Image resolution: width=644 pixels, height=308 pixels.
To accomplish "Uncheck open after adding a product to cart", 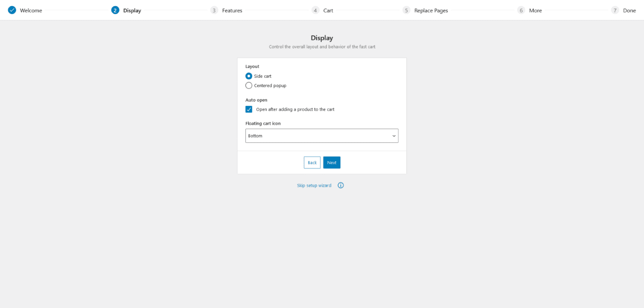I will pos(249,109).
